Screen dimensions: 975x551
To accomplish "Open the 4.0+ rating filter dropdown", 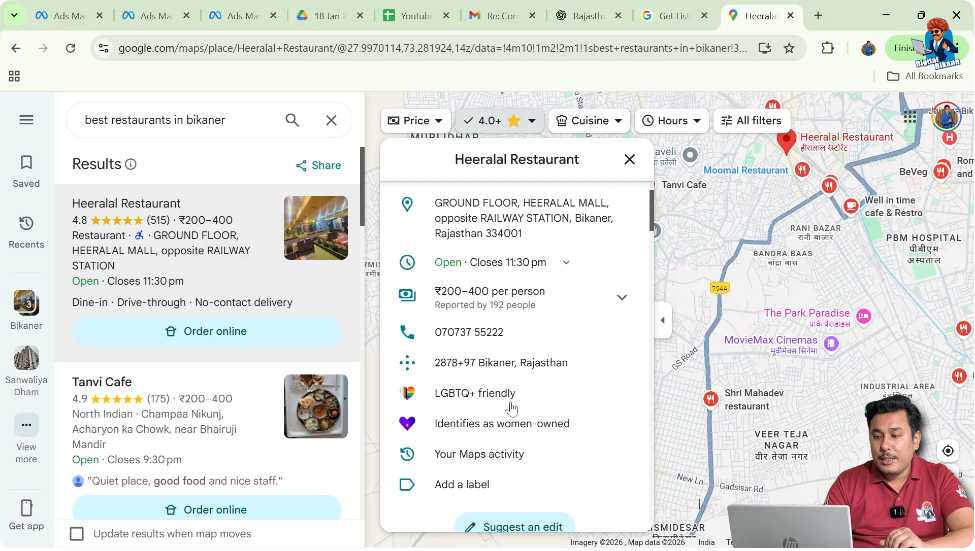I will click(499, 121).
